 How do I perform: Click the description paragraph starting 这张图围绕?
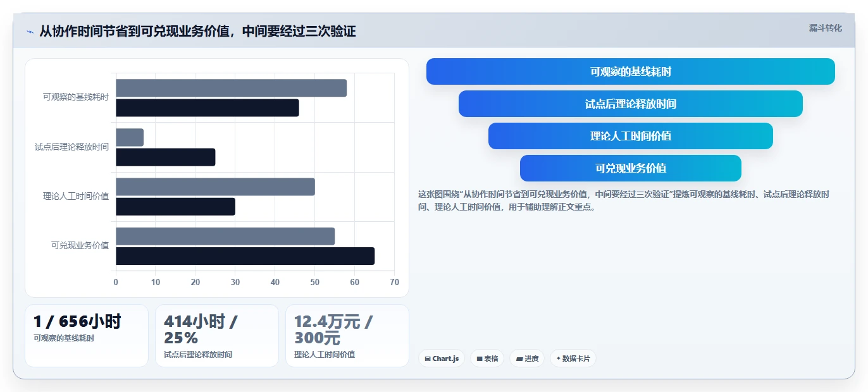coord(624,200)
